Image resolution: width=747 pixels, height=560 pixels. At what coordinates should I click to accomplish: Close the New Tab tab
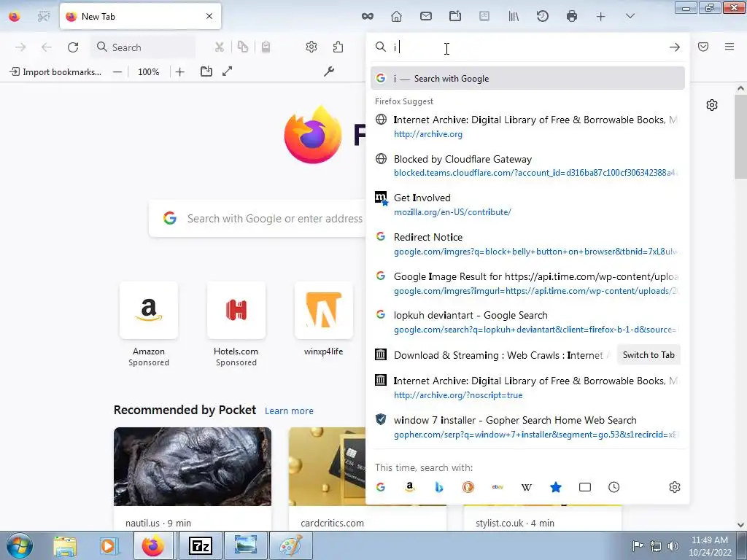pyautogui.click(x=209, y=16)
